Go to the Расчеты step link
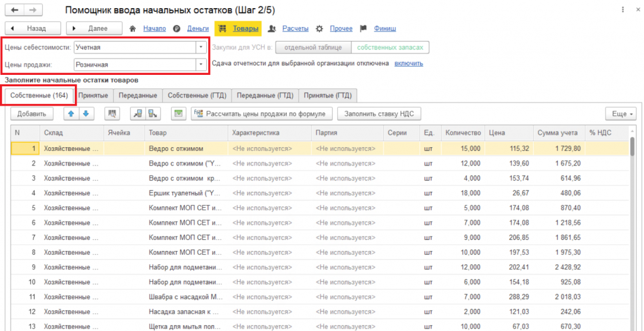 pyautogui.click(x=296, y=29)
